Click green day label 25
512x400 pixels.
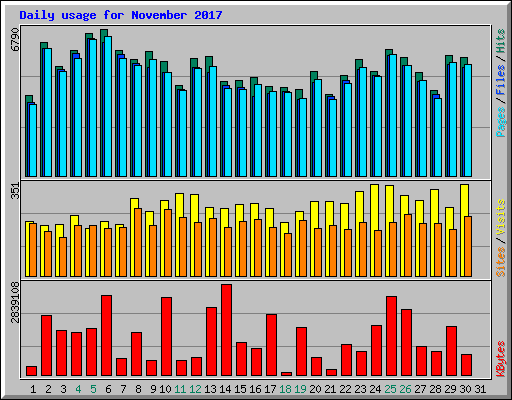390,389
